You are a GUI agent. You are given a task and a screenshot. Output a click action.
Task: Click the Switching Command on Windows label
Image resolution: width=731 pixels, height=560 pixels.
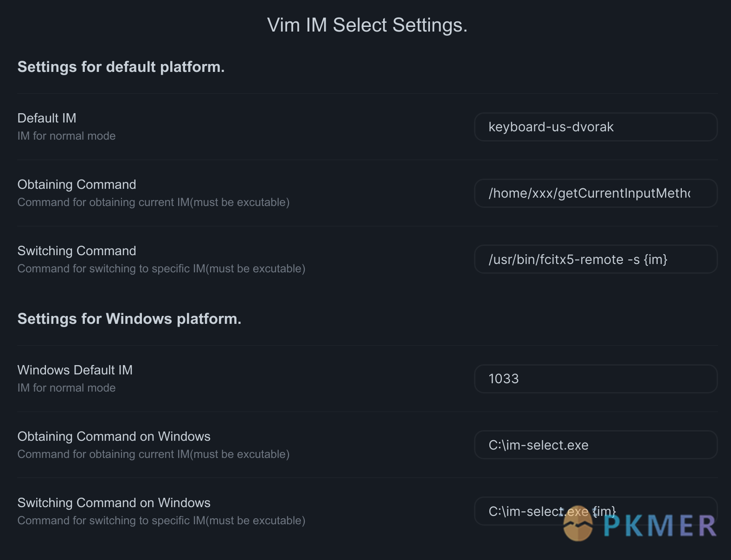[x=114, y=502]
